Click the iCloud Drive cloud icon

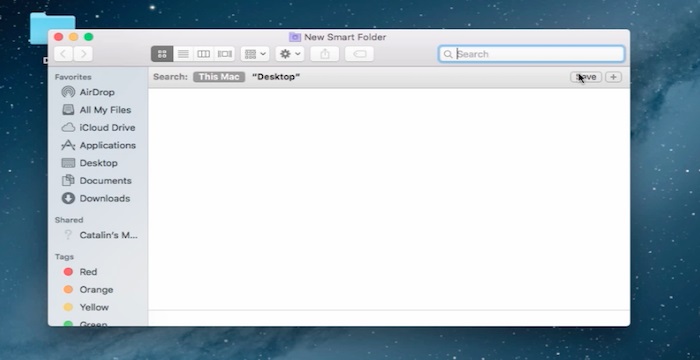[68, 128]
